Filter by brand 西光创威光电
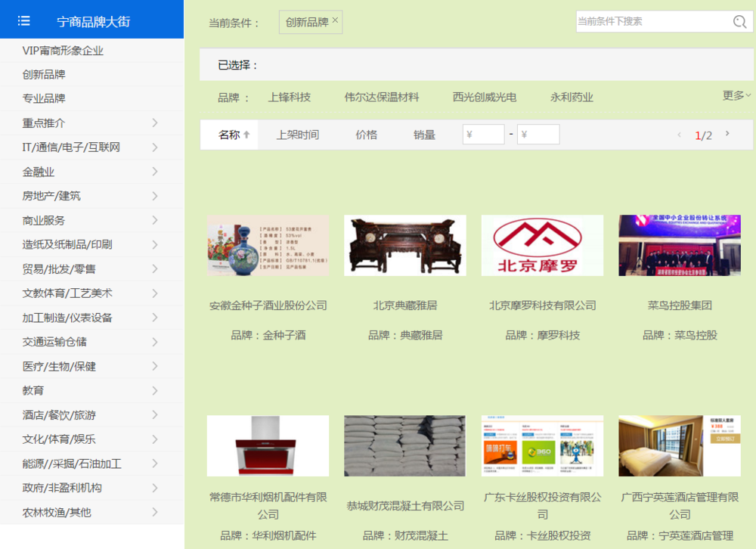The image size is (756, 549). tap(485, 97)
